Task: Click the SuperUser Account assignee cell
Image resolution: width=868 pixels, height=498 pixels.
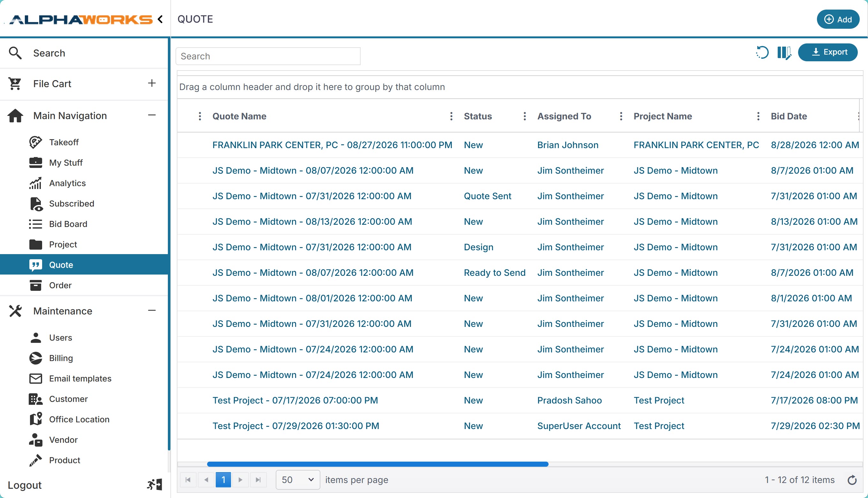Action: coord(579,426)
